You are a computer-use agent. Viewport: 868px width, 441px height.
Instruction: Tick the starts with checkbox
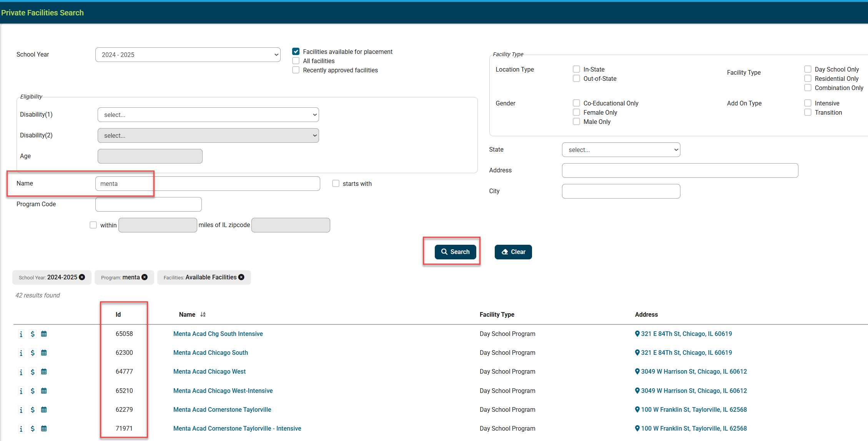pos(336,184)
